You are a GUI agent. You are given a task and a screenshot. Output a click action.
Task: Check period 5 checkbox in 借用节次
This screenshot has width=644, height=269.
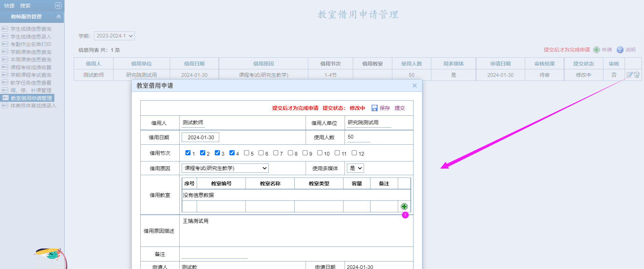tap(247, 153)
